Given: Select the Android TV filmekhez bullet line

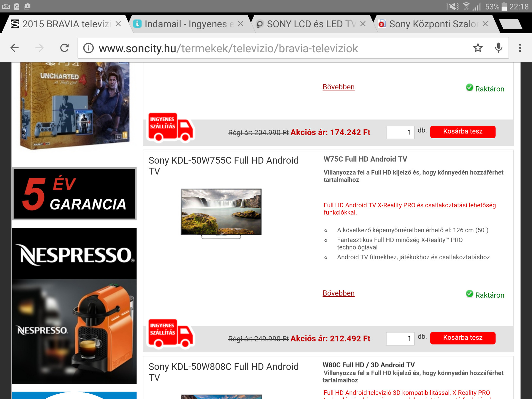Looking at the screenshot, I should click(413, 257).
